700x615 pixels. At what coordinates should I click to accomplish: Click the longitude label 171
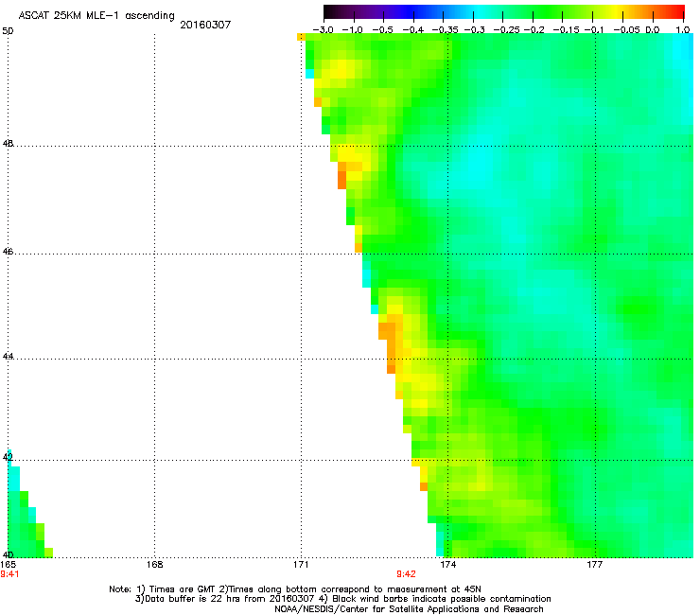(302, 565)
